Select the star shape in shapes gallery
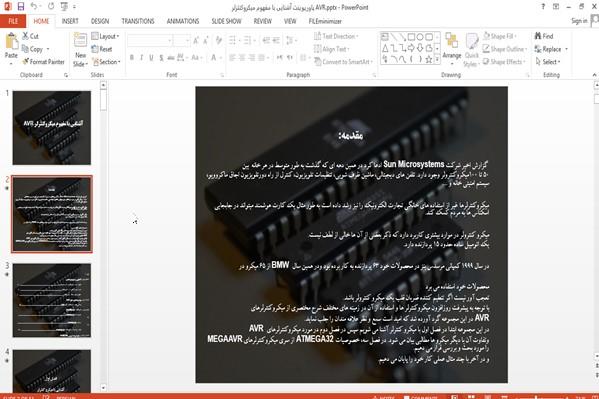Viewport: 599px width, 399px height. [429, 59]
